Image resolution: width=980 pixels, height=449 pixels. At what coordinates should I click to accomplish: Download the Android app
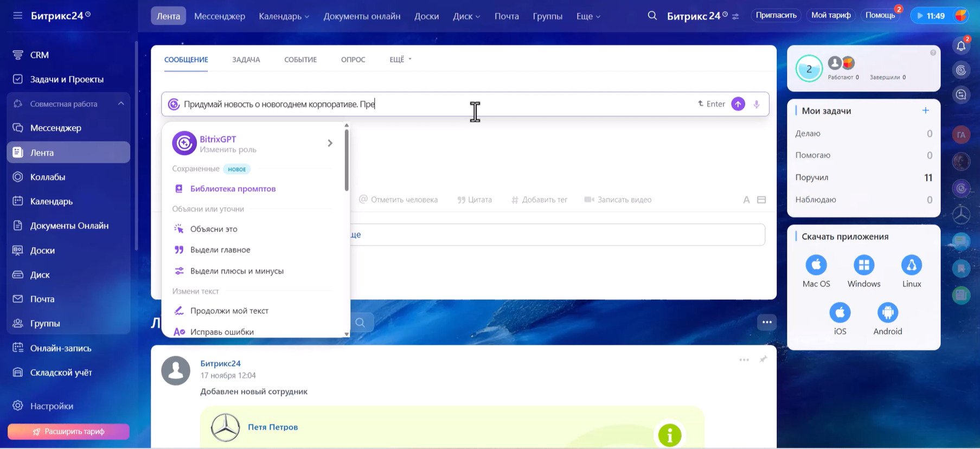click(888, 313)
